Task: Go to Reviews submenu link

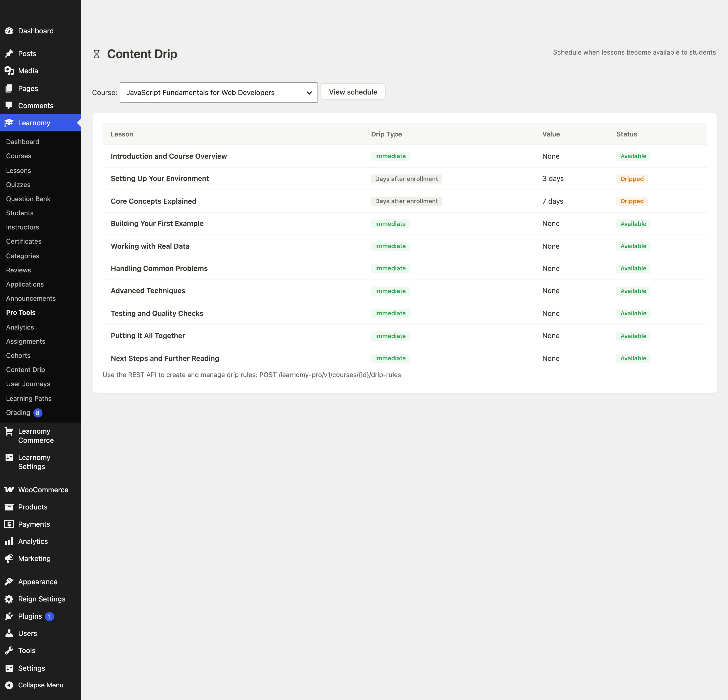Action: (18, 270)
